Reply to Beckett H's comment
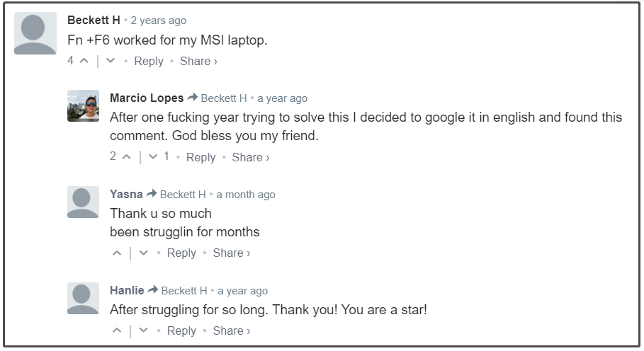 (149, 61)
